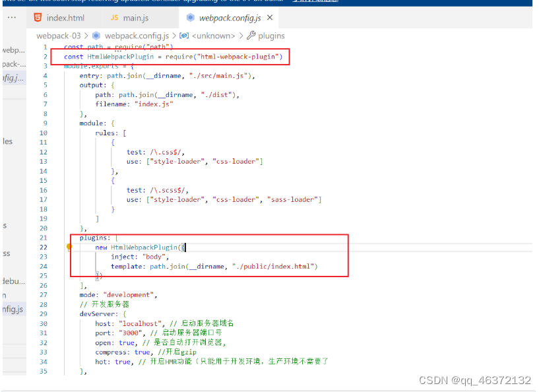Click new HtmlWebpackPlugin on line 22
The image size is (541, 392).
pos(137,247)
